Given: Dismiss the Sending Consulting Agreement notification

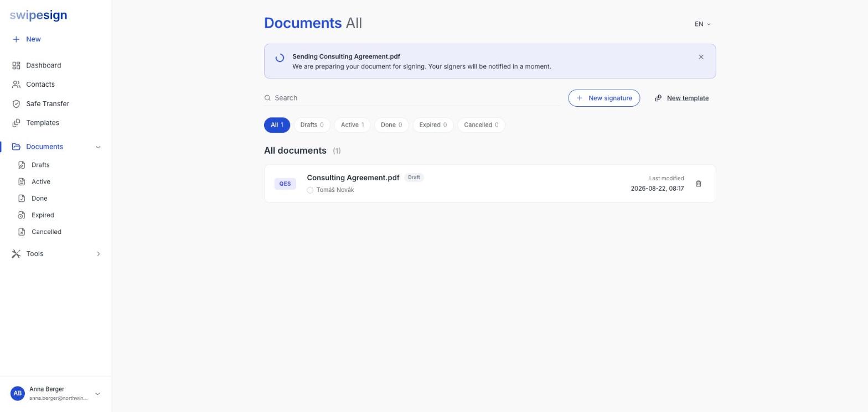Looking at the screenshot, I should pos(701,57).
